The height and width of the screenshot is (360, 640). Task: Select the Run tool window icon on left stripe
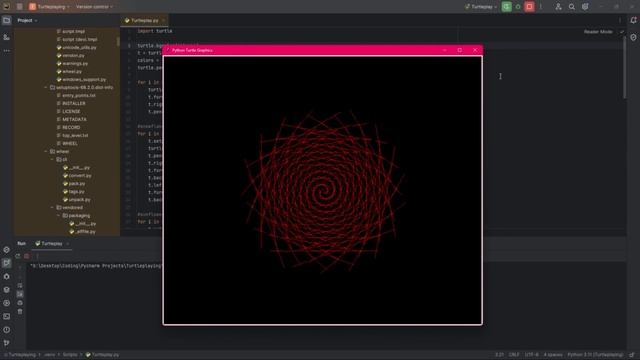point(7,263)
